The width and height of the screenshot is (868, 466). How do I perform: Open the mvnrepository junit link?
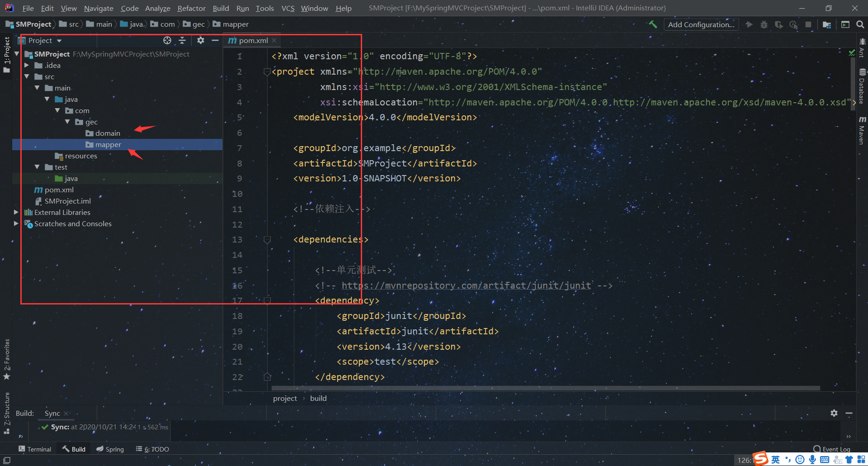(466, 285)
